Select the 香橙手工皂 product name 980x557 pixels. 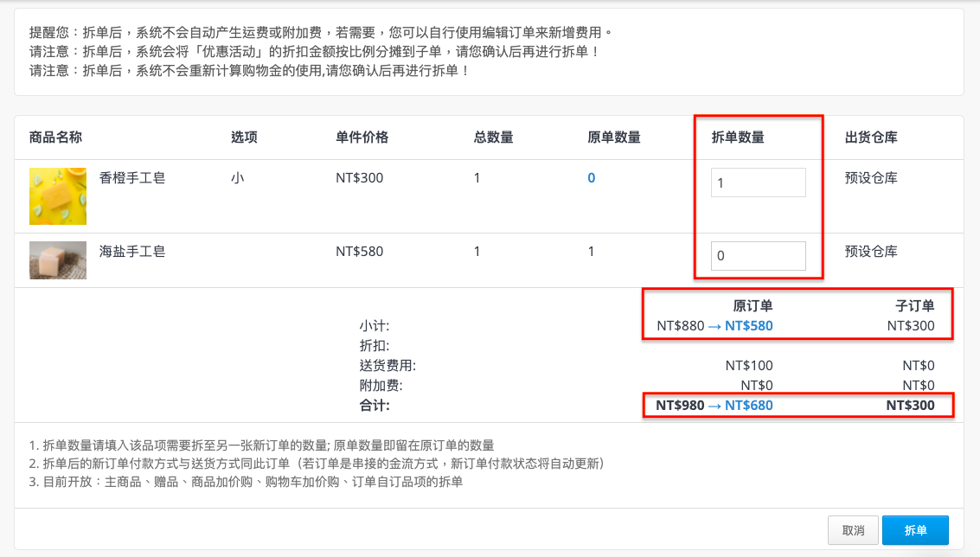tap(131, 178)
